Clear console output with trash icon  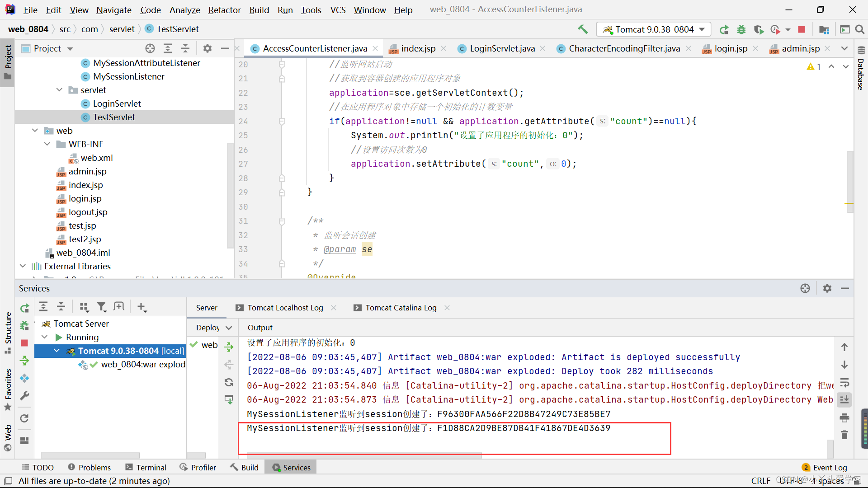(x=844, y=435)
